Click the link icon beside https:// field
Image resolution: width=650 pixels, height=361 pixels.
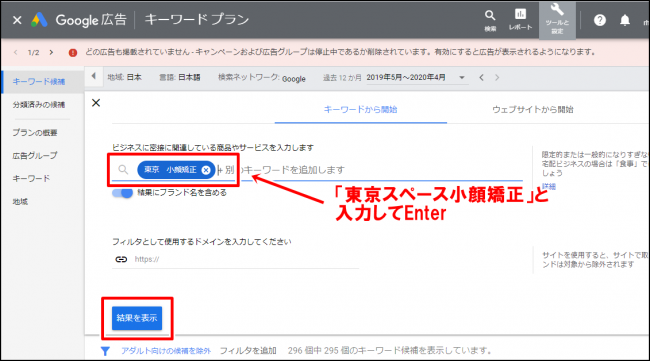(121, 259)
